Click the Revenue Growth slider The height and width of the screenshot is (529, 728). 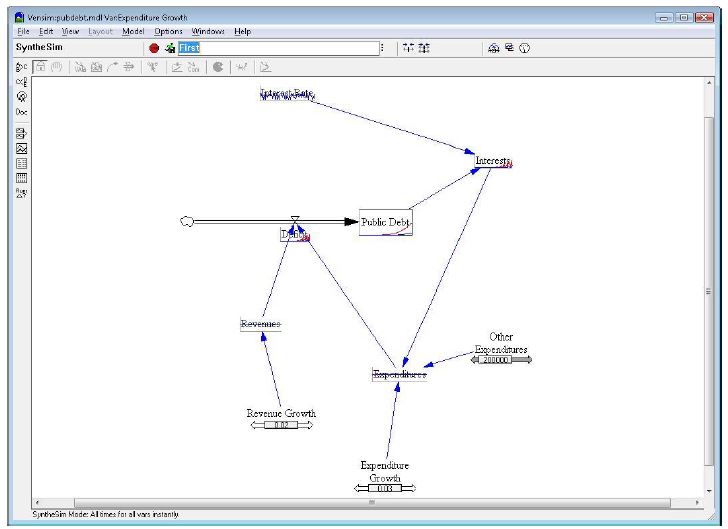click(x=281, y=425)
